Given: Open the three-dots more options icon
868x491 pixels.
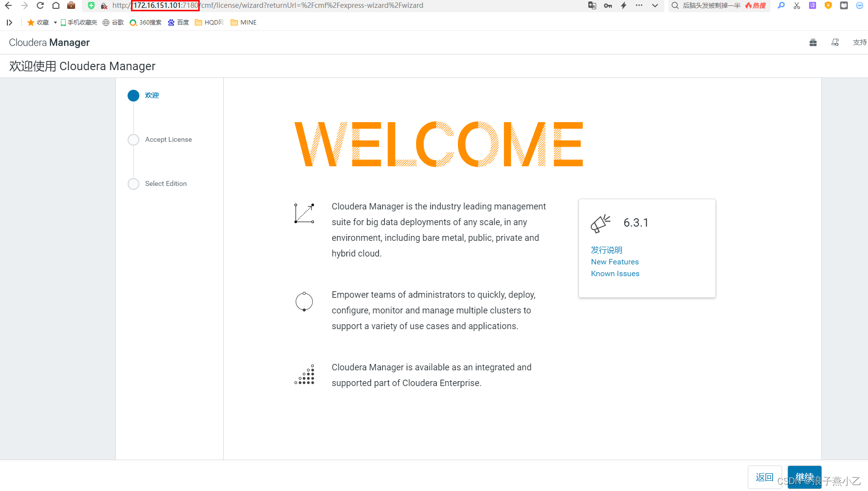Looking at the screenshot, I should (x=639, y=5).
